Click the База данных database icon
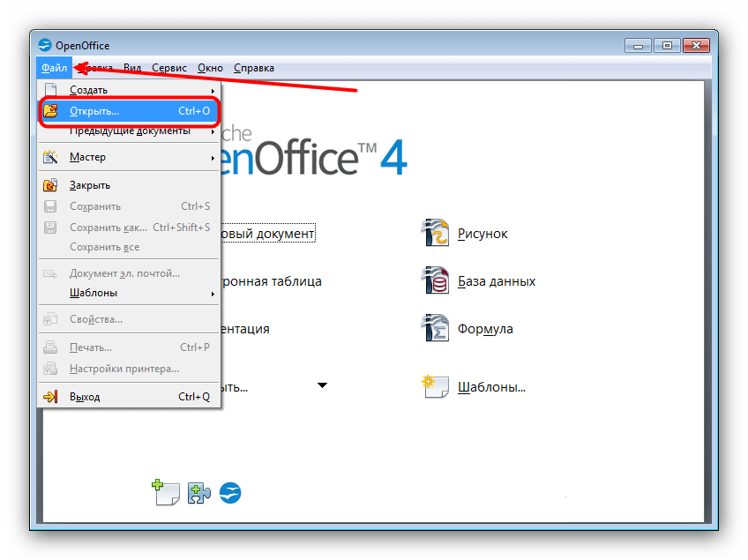The width and height of the screenshot is (748, 560). (x=435, y=280)
